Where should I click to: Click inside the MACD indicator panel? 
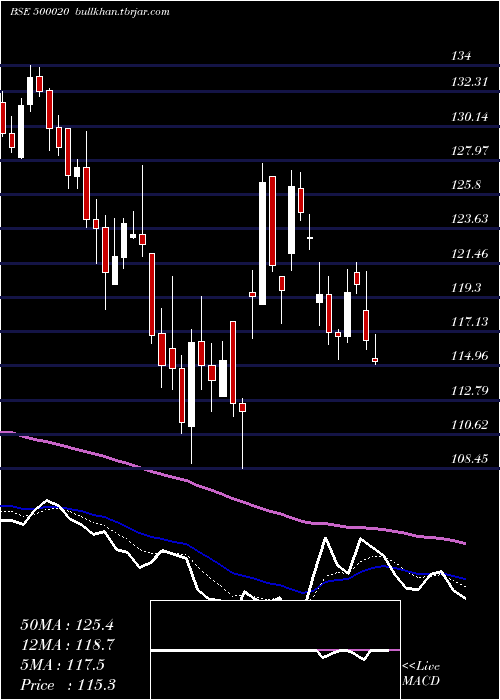click(275, 650)
